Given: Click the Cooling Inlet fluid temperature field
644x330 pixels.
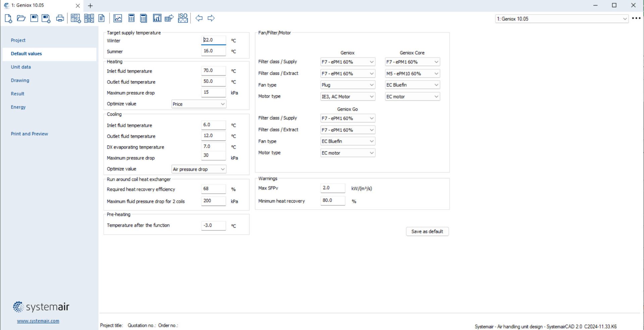Looking at the screenshot, I should point(213,125).
